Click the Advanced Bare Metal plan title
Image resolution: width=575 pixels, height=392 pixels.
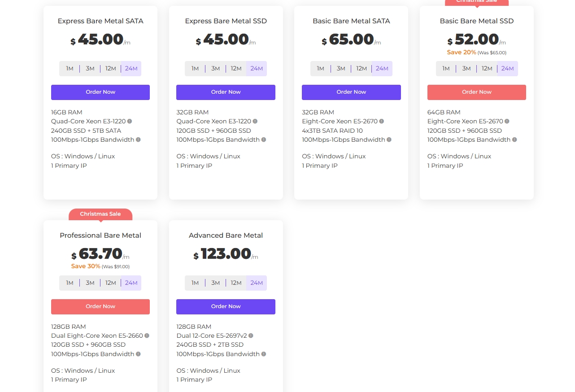pos(226,235)
